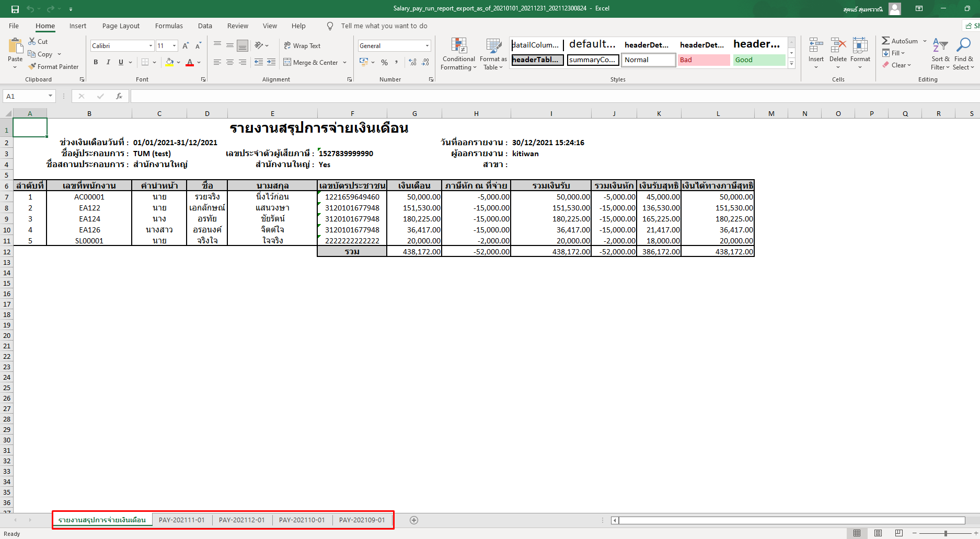Click the Delete Cells icon
This screenshot has height=539, width=980.
click(x=838, y=50)
